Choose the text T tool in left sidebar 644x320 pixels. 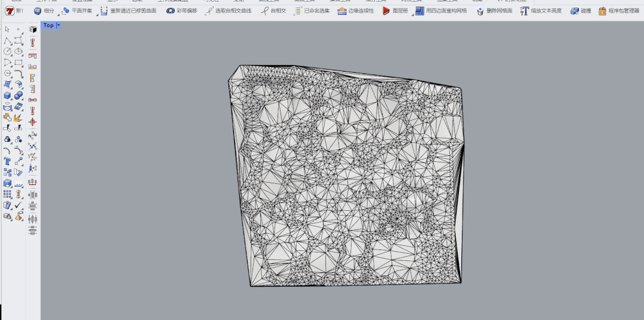7,161
